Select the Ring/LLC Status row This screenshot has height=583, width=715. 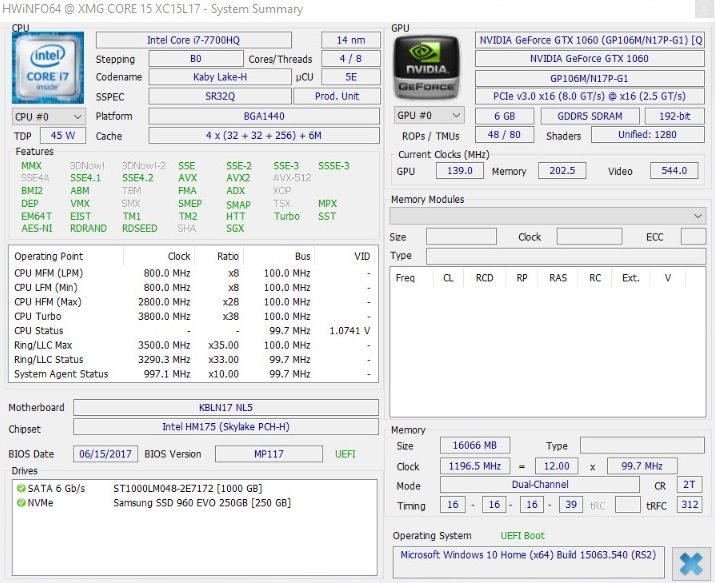(193, 360)
